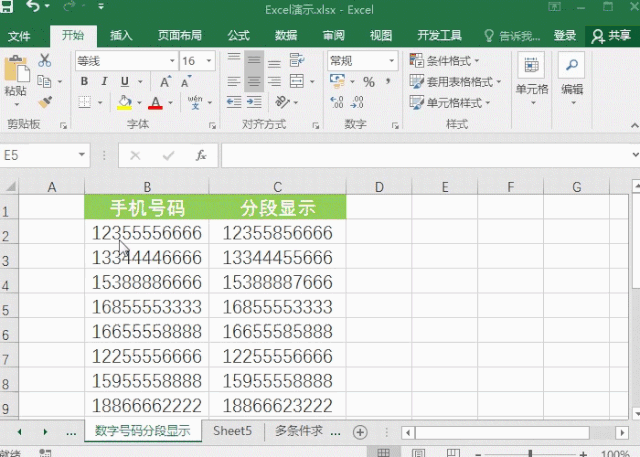The width and height of the screenshot is (640, 457).
Task: Toggle top align button
Action: [234, 60]
